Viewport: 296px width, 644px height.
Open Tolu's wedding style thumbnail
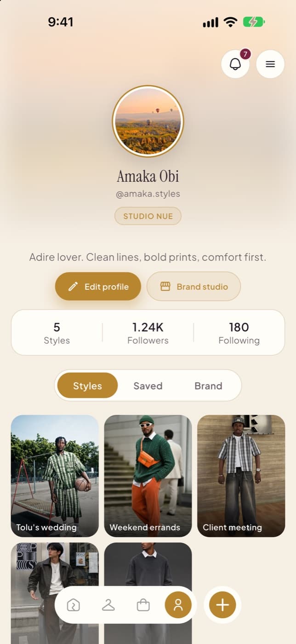[55, 476]
